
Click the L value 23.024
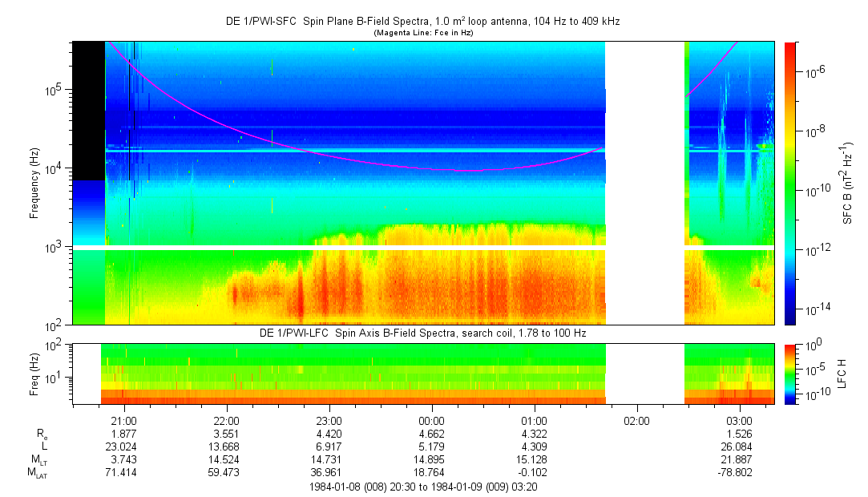click(x=121, y=446)
